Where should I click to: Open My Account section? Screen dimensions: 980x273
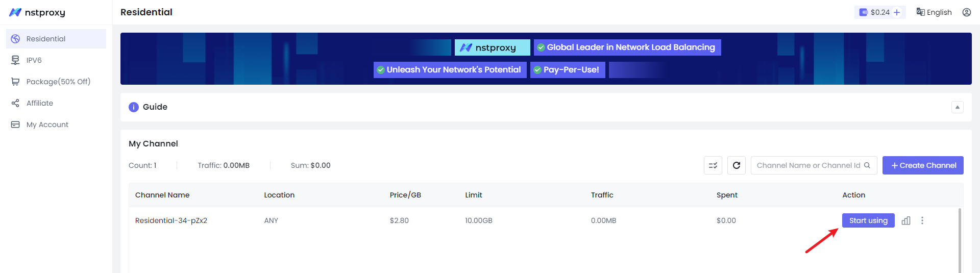click(x=56, y=125)
